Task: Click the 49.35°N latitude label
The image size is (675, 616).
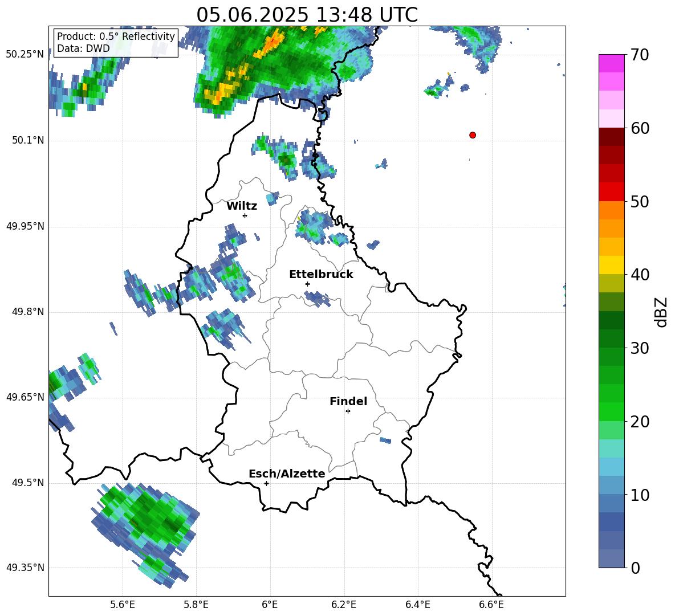Action: (x=25, y=568)
